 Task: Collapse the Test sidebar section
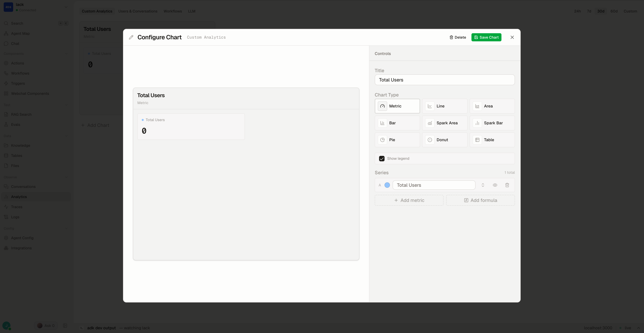click(66, 105)
